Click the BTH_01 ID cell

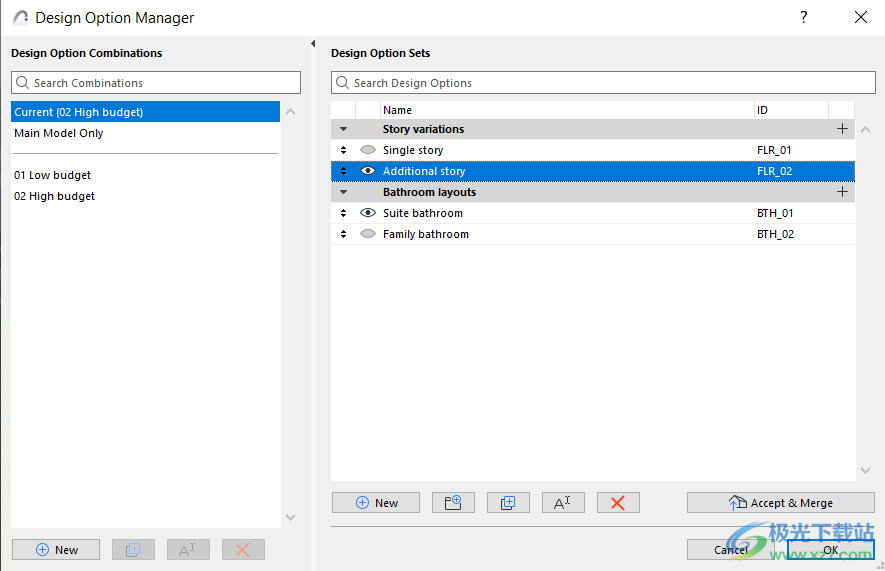pos(775,213)
